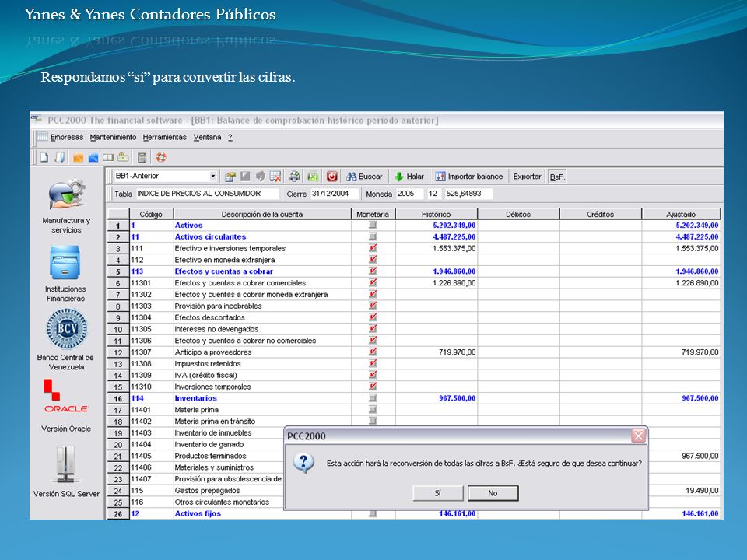Viewport: 747px width, 560px height.
Task: Open the Empresas menu
Action: [x=67, y=137]
